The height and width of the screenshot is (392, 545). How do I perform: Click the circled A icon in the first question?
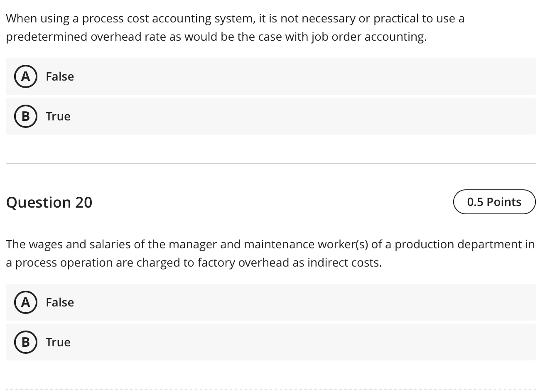click(26, 76)
